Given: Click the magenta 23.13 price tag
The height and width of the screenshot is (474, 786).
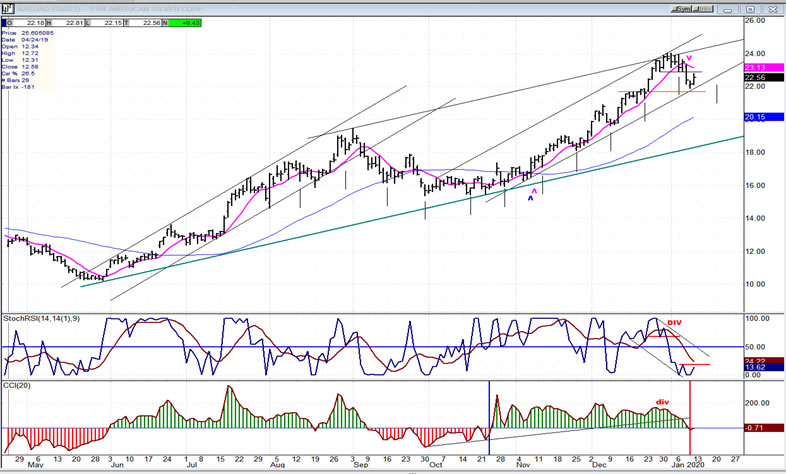Looking at the screenshot, I should point(759,68).
